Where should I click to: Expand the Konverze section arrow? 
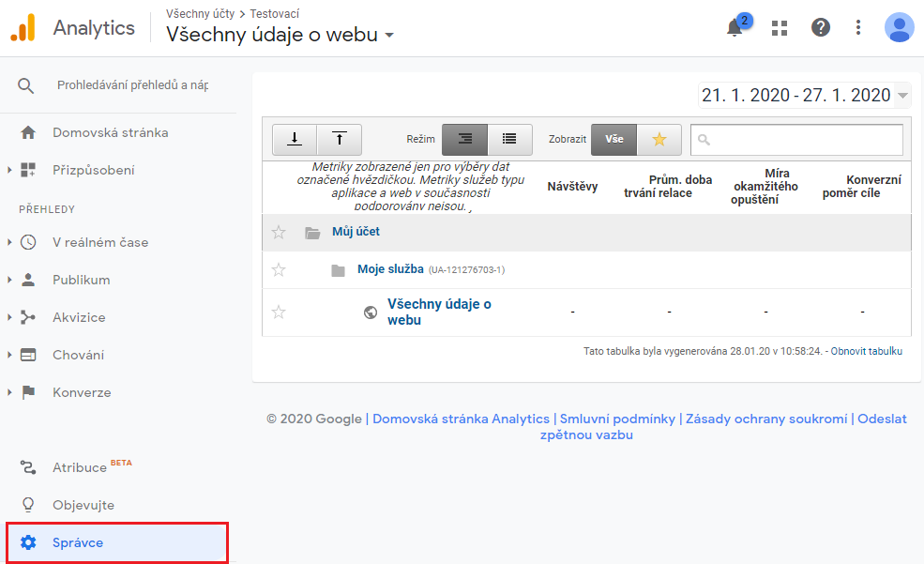pyautogui.click(x=9, y=392)
